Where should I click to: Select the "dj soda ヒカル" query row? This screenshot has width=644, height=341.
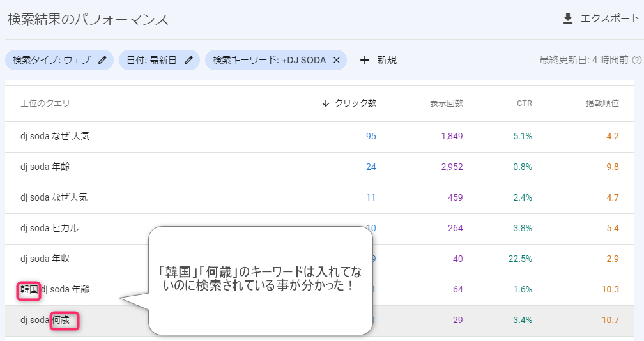[x=50, y=228]
